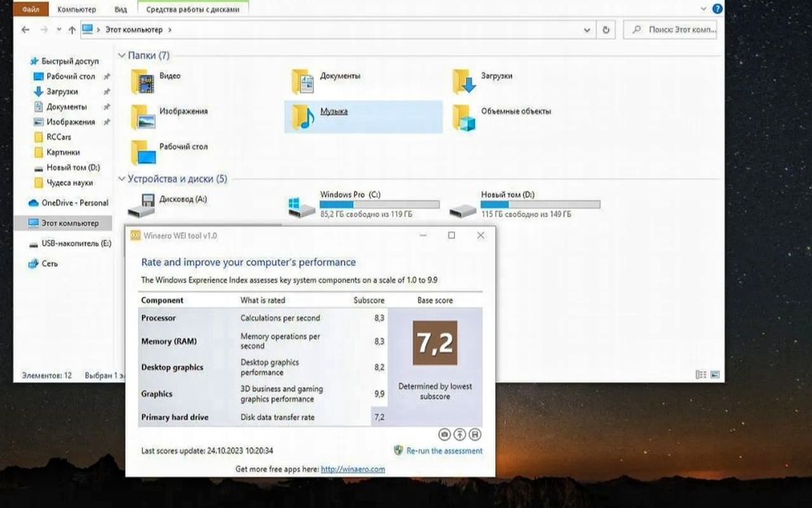
Task: Click the Primary hard drive subscore 7,2
Action: point(379,417)
